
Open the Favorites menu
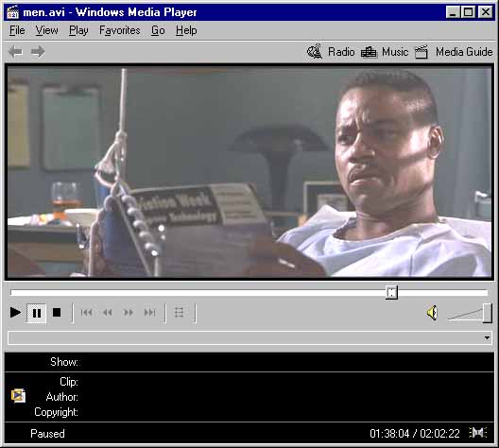point(120,30)
